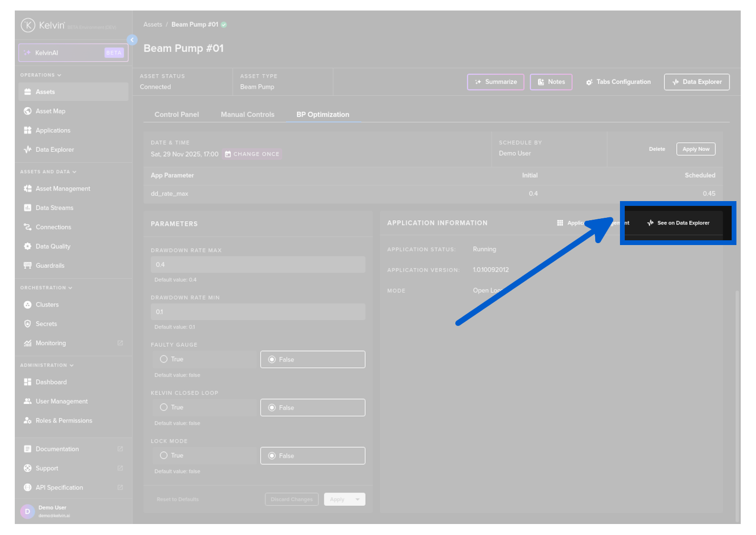The width and height of the screenshot is (756, 535).
Task: Click the Secrets shield icon
Action: click(28, 324)
